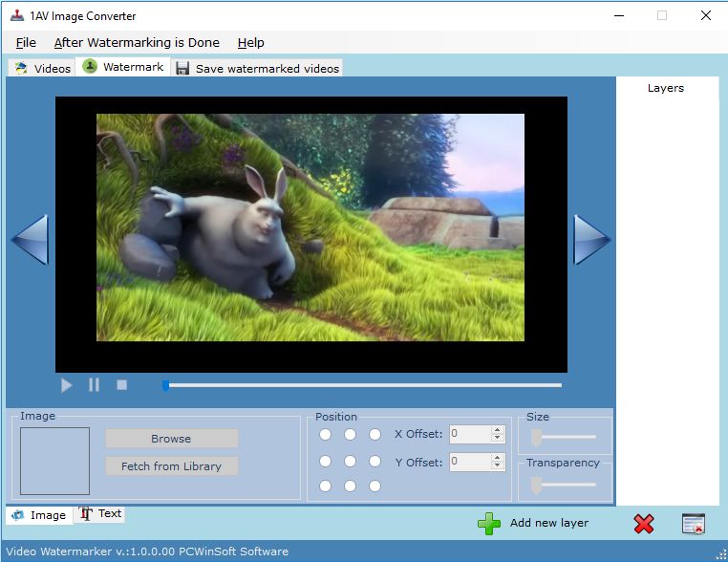The height and width of the screenshot is (562, 728).
Task: Click status bar text Video Watermarker version
Action: coord(147,551)
